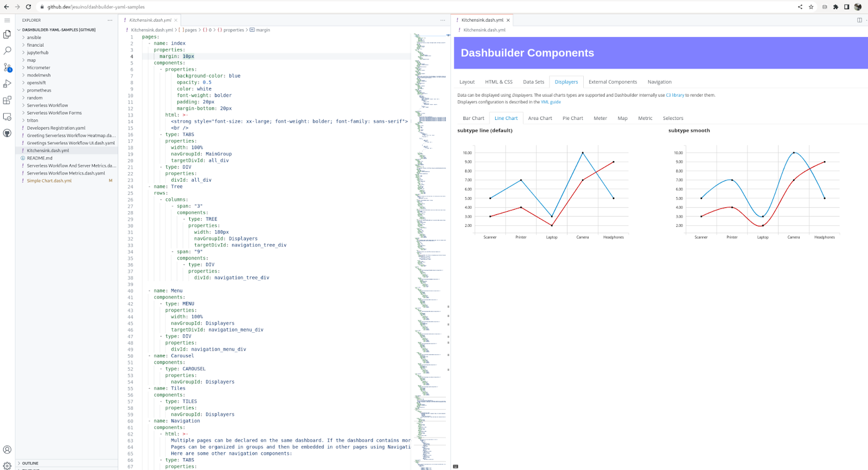Click the browser forward arrow
This screenshot has width=868, height=470.
pyautogui.click(x=17, y=7)
